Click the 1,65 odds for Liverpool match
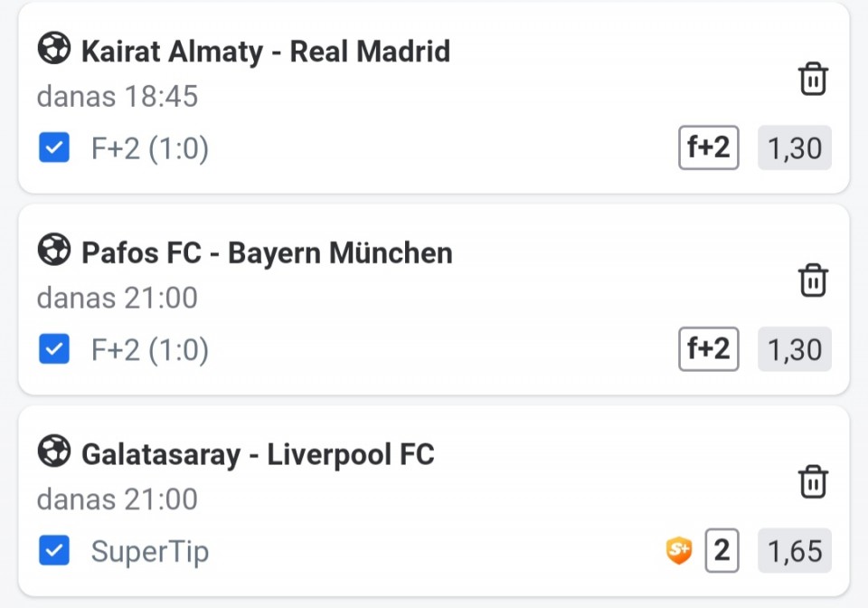Viewport: 868px width, 608px height. click(795, 550)
